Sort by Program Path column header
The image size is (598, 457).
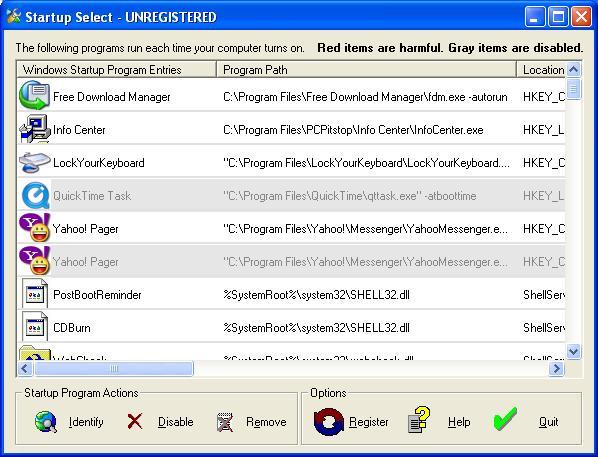pos(367,70)
